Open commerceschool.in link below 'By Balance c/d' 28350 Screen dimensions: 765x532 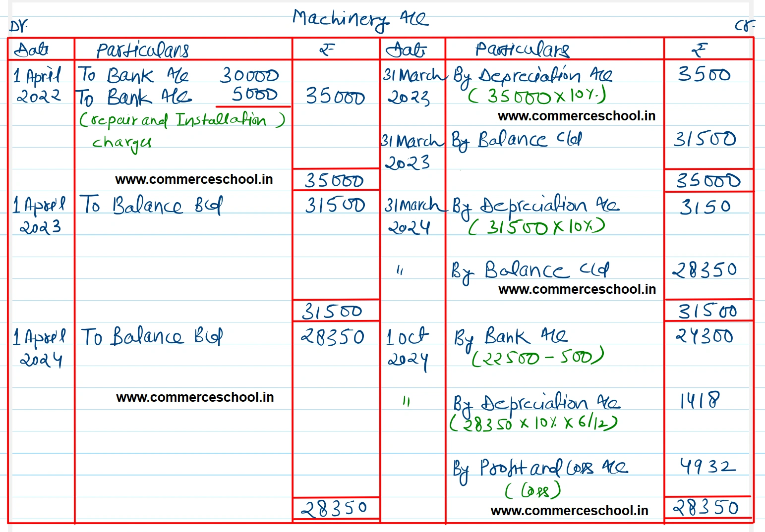[577, 289]
